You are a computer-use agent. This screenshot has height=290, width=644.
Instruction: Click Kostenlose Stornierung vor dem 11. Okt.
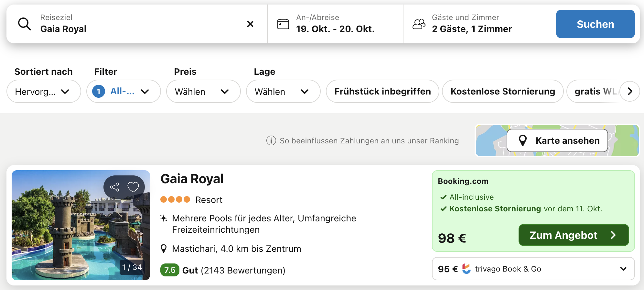point(521,208)
